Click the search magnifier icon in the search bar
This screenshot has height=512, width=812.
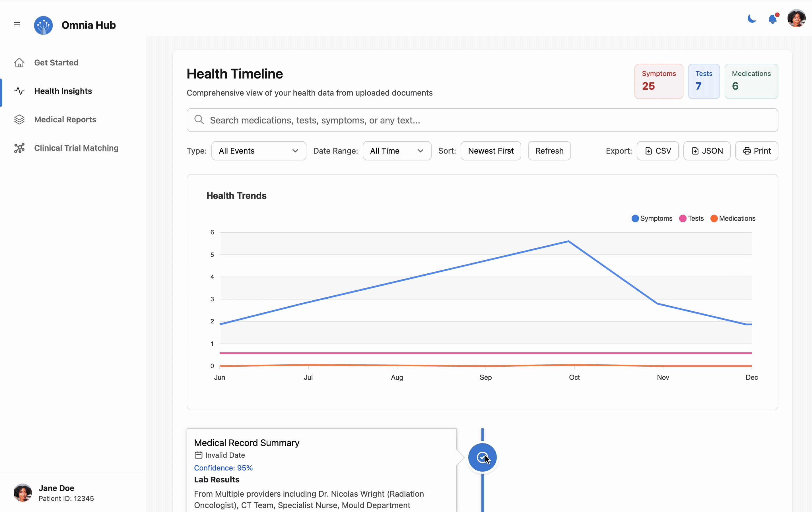click(199, 120)
